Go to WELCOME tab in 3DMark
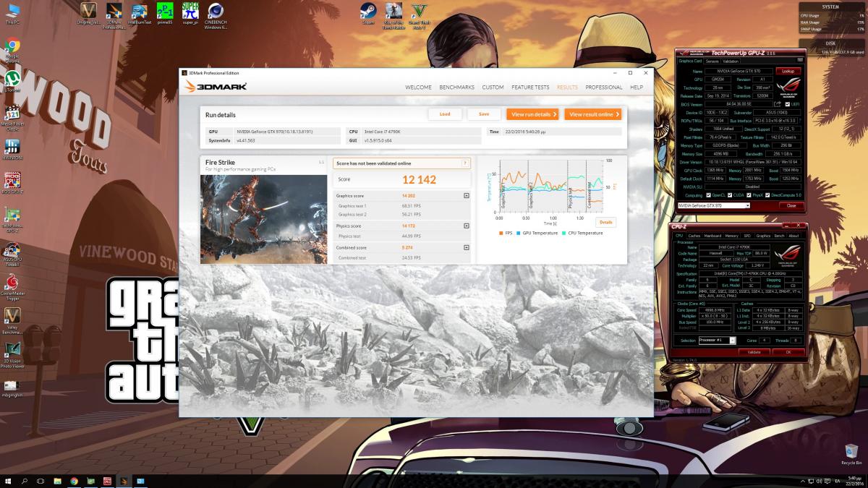The height and width of the screenshot is (488, 868). (x=418, y=87)
